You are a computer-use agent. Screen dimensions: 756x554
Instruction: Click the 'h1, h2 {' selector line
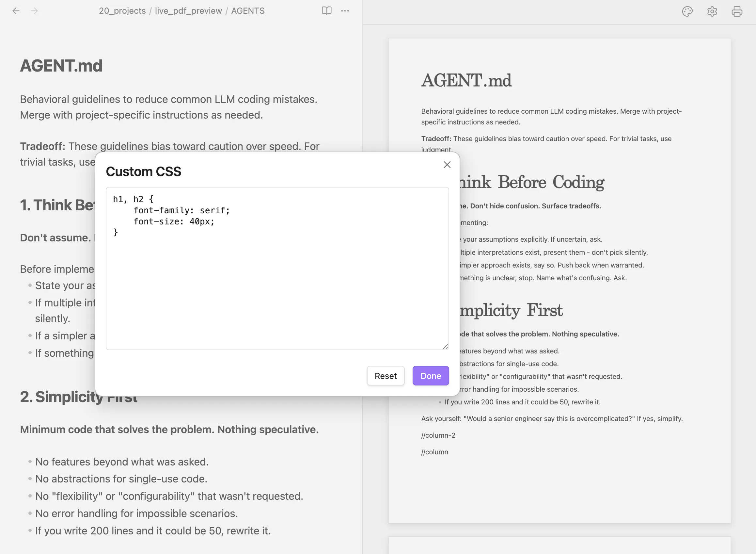[134, 199]
